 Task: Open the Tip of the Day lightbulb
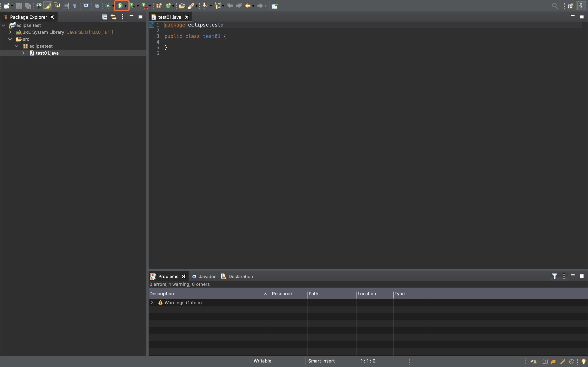pyautogui.click(x=583, y=361)
